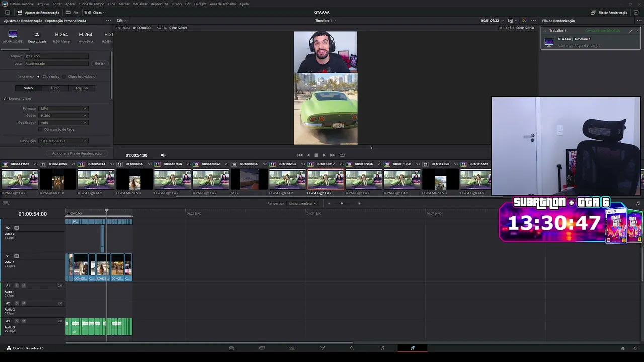The height and width of the screenshot is (362, 644).
Task: Switch to the Fusion page icon
Action: click(x=323, y=348)
